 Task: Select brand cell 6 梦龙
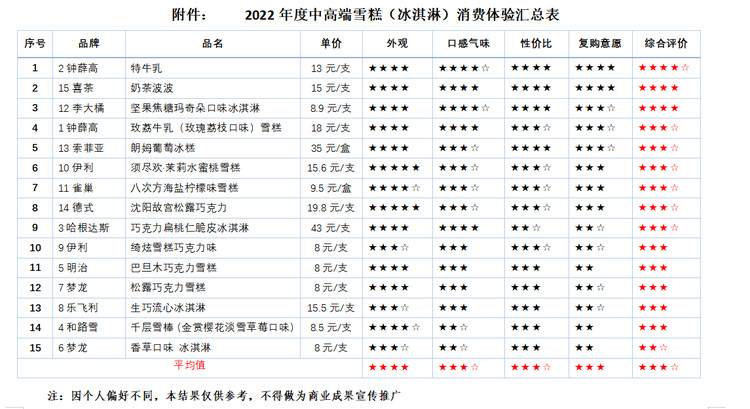click(73, 348)
